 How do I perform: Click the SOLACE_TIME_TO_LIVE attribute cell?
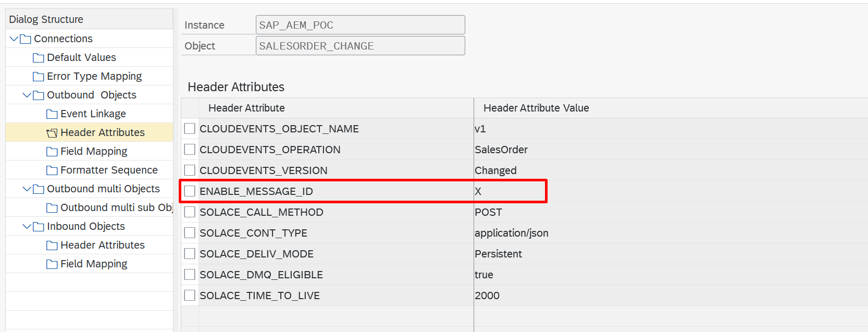(x=336, y=296)
